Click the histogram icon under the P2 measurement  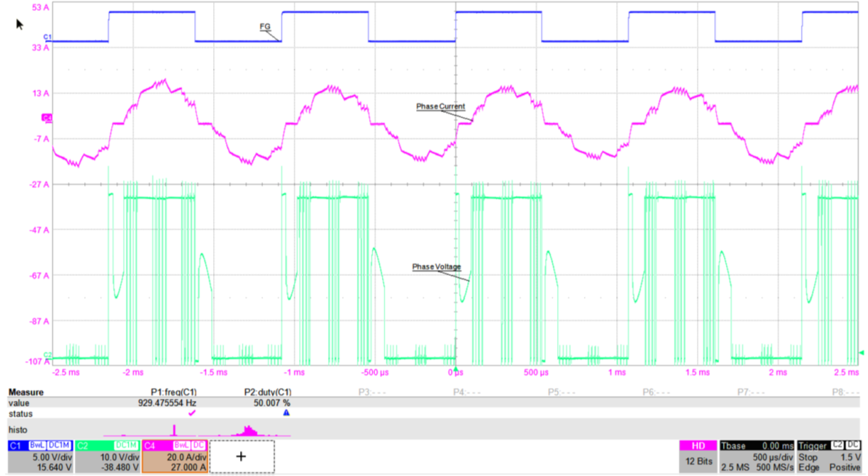(x=247, y=429)
